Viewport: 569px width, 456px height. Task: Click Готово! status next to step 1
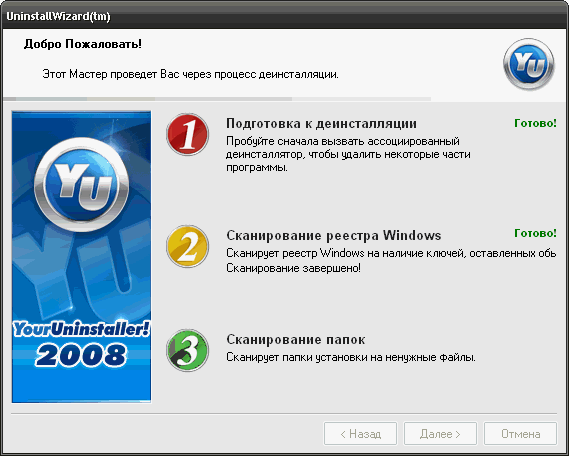coord(535,123)
